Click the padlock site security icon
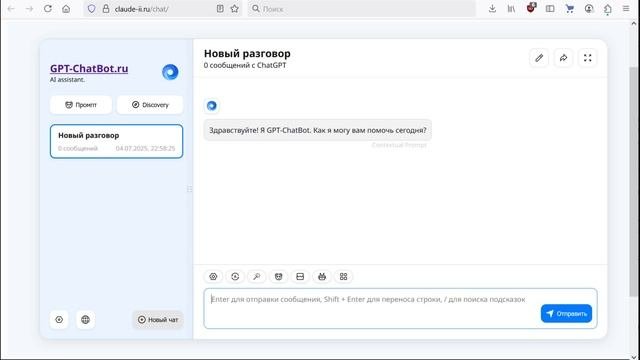Viewport: 640px width, 360px height. (x=106, y=9)
